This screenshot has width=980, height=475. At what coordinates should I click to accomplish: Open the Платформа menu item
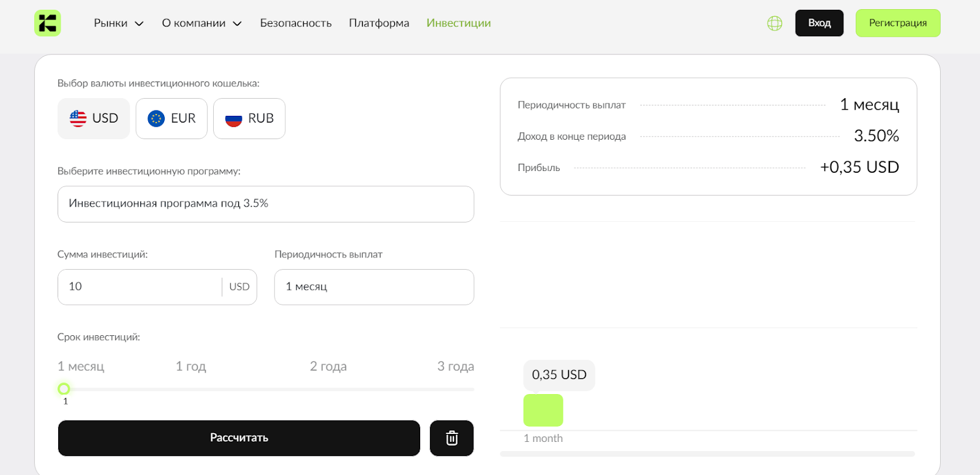click(x=379, y=23)
